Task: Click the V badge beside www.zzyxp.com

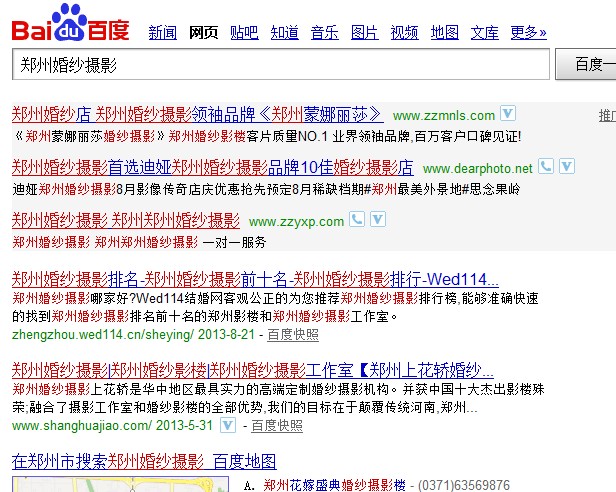Action: coord(377,220)
